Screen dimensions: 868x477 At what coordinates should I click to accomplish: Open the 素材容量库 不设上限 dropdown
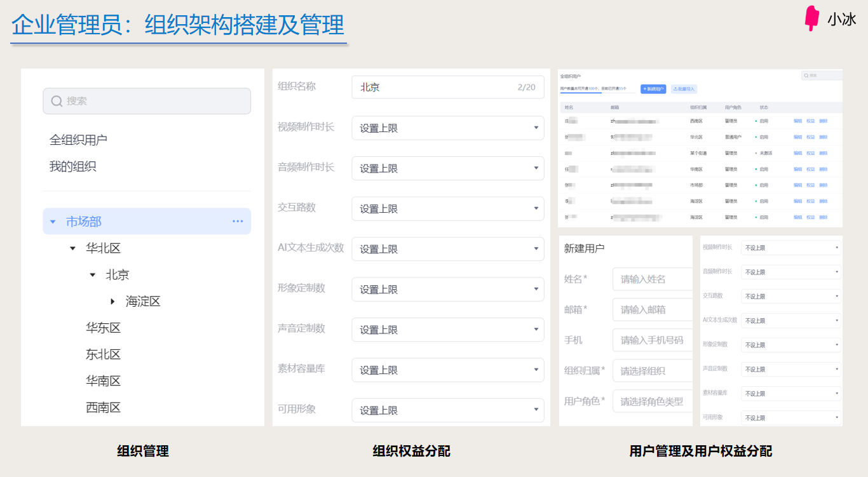(791, 394)
